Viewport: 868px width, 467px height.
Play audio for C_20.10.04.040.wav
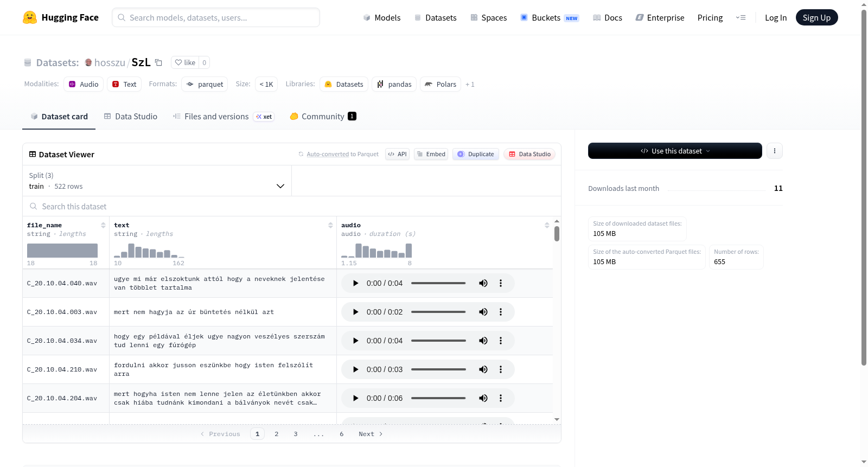355,283
